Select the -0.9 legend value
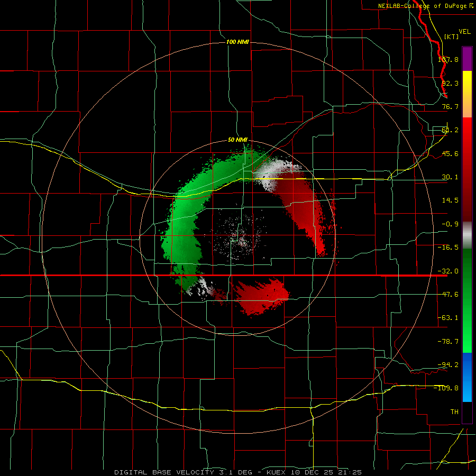 click(x=450, y=224)
